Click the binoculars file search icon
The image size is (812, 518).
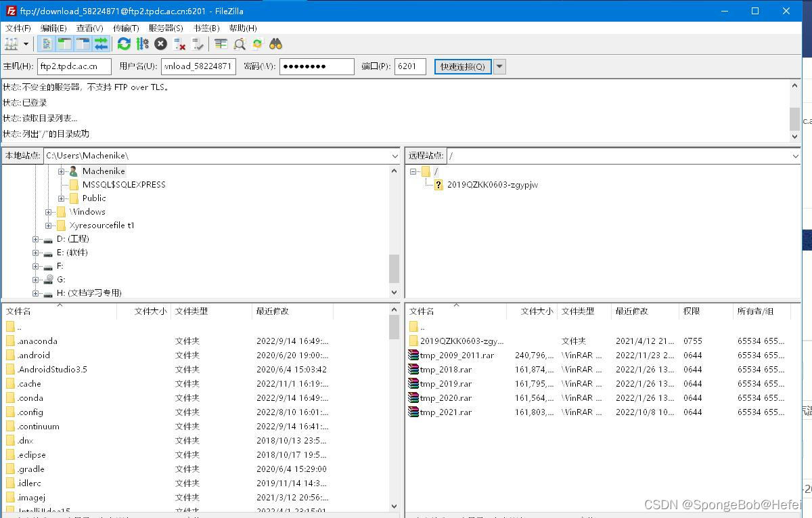(275, 44)
